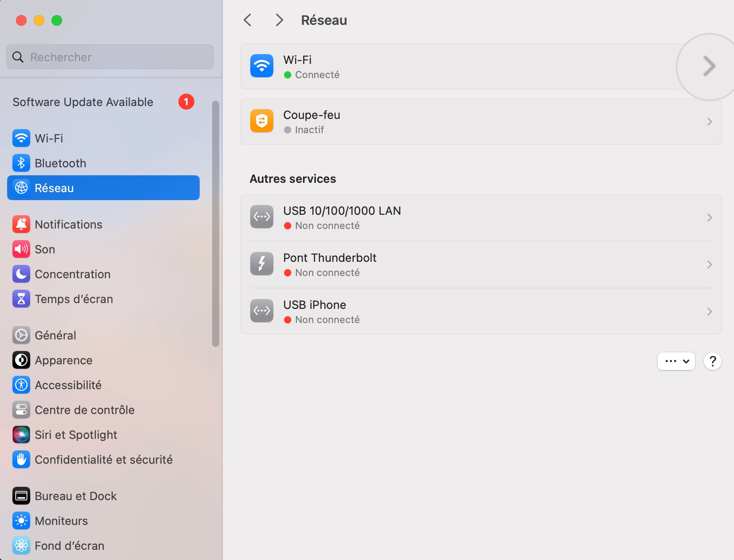
Task: Click the Concentration sidebar label
Action: (x=73, y=274)
